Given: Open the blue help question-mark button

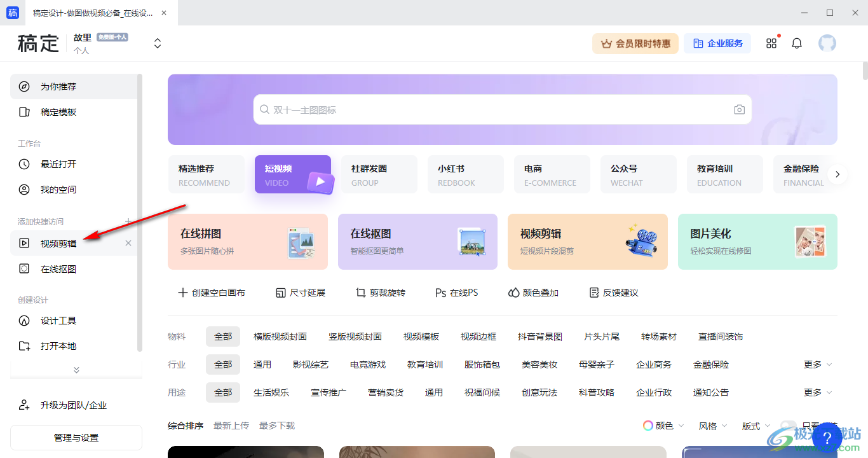Looking at the screenshot, I should [827, 438].
